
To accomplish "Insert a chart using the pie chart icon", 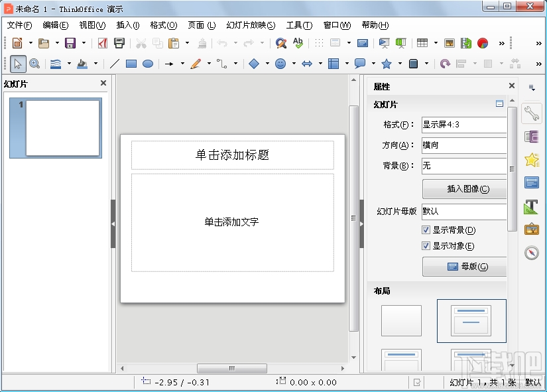I will [482, 42].
